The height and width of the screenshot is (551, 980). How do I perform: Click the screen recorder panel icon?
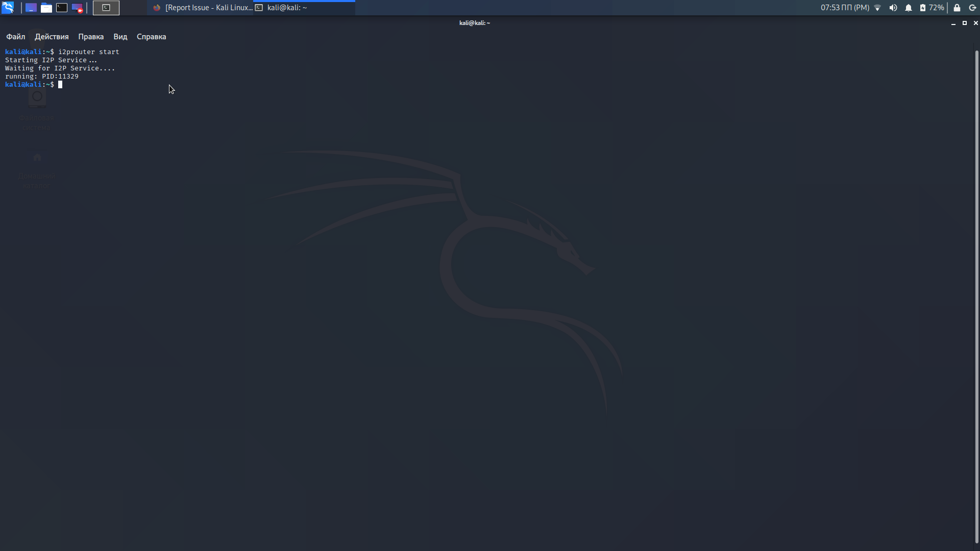click(x=77, y=8)
